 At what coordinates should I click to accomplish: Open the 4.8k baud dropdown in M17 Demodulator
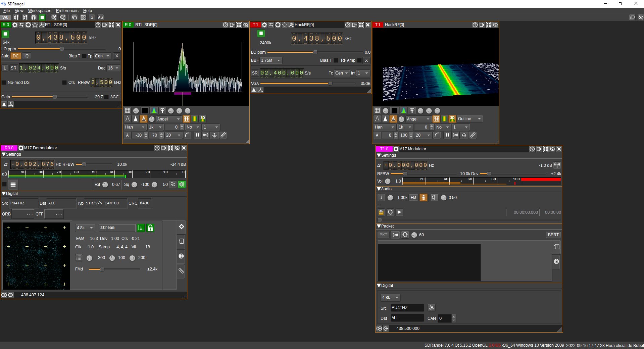[85, 228]
